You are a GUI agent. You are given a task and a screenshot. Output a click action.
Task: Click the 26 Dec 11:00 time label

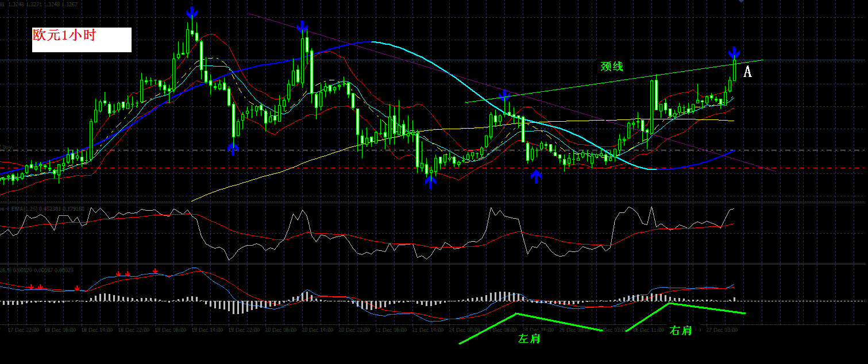[x=649, y=330]
